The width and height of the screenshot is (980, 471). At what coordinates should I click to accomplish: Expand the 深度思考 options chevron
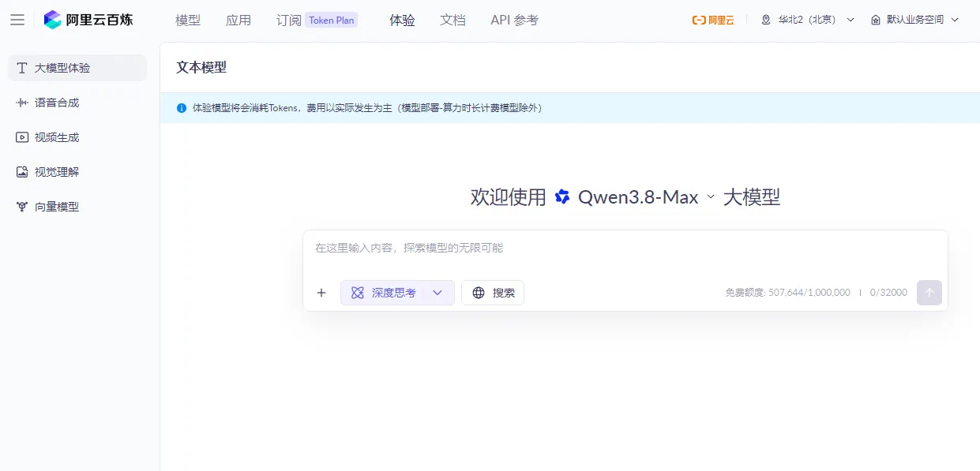click(x=437, y=293)
